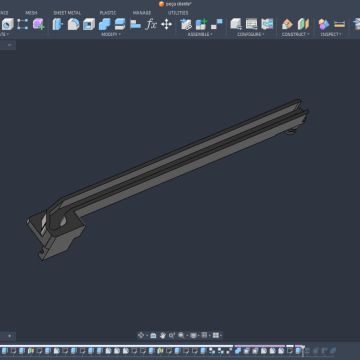The height and width of the screenshot is (360, 360).
Task: Select the Box tool in Create group
Action: click(7, 24)
